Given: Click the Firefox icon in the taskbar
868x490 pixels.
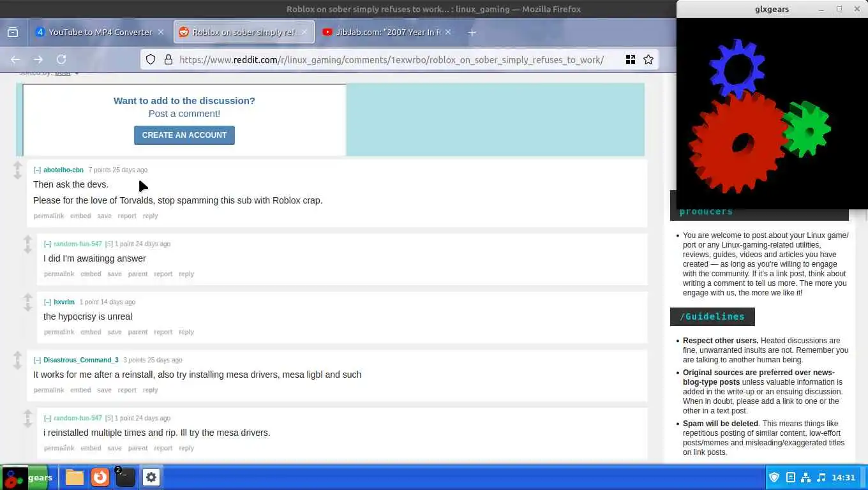Looking at the screenshot, I should [100, 477].
